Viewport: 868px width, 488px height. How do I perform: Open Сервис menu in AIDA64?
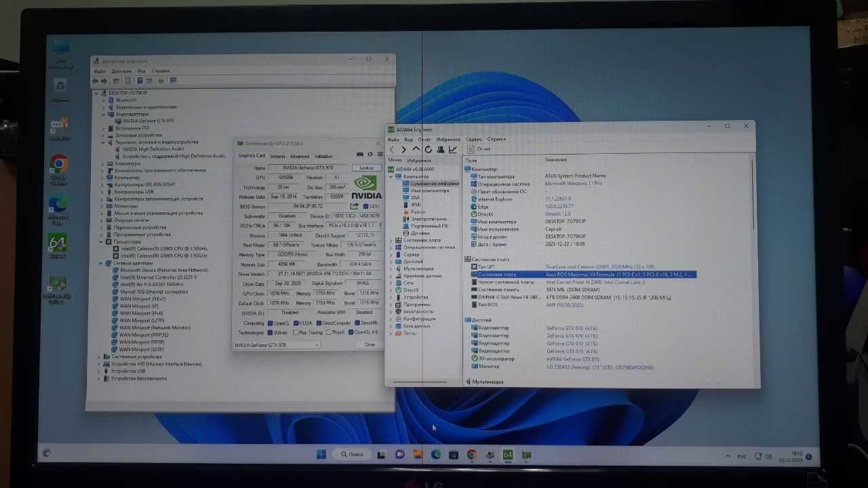coord(474,139)
